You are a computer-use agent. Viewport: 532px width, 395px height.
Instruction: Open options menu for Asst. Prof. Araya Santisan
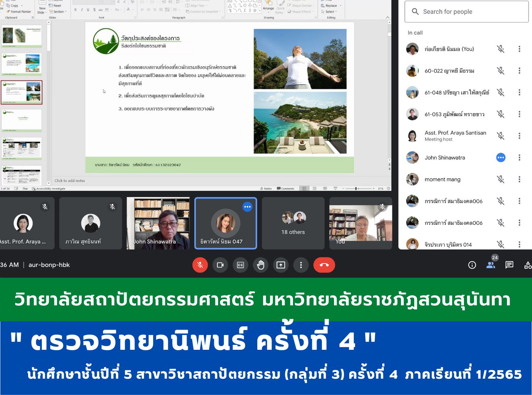[x=519, y=136]
